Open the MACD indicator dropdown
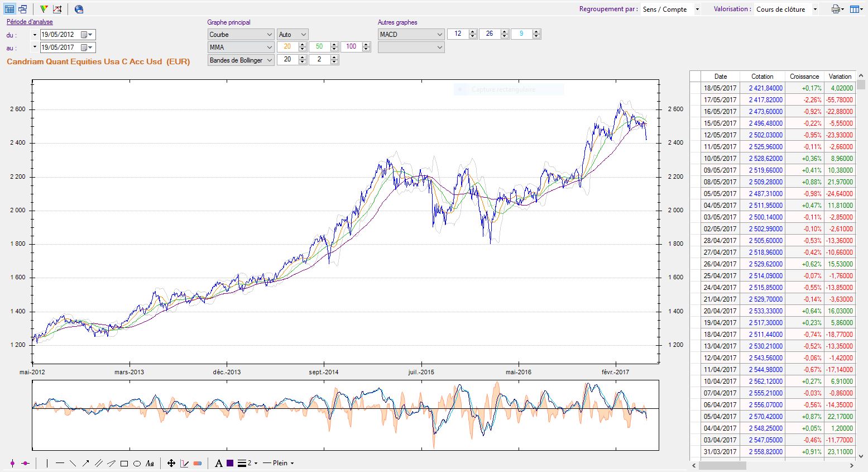Image resolution: width=868 pixels, height=472 pixels. [x=411, y=35]
